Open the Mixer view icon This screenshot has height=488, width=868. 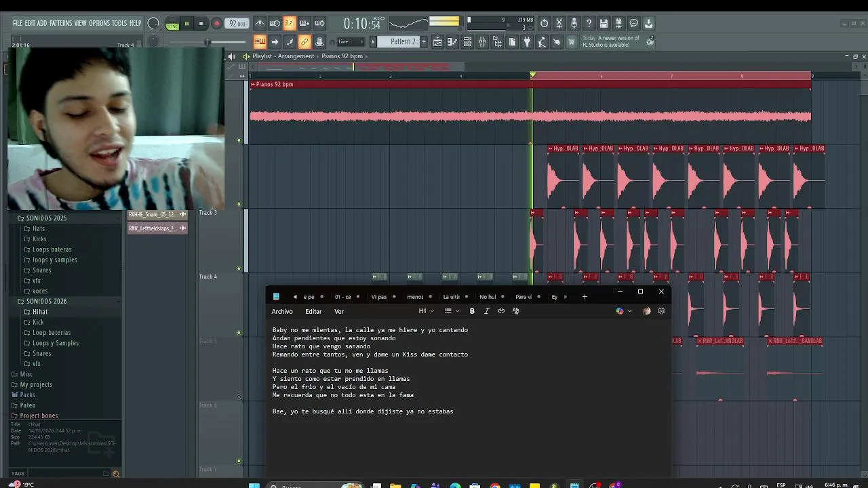point(482,42)
